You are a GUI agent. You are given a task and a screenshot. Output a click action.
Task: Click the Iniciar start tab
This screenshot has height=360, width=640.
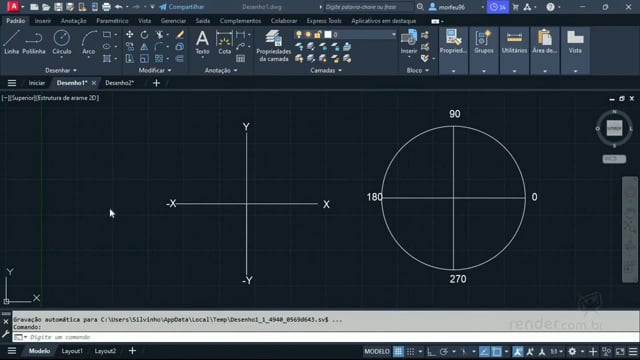pos(36,83)
